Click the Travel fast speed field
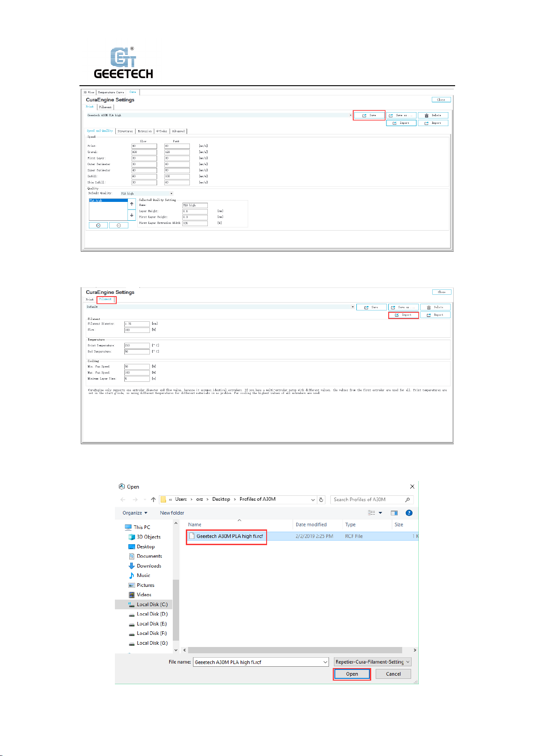 pos(177,152)
